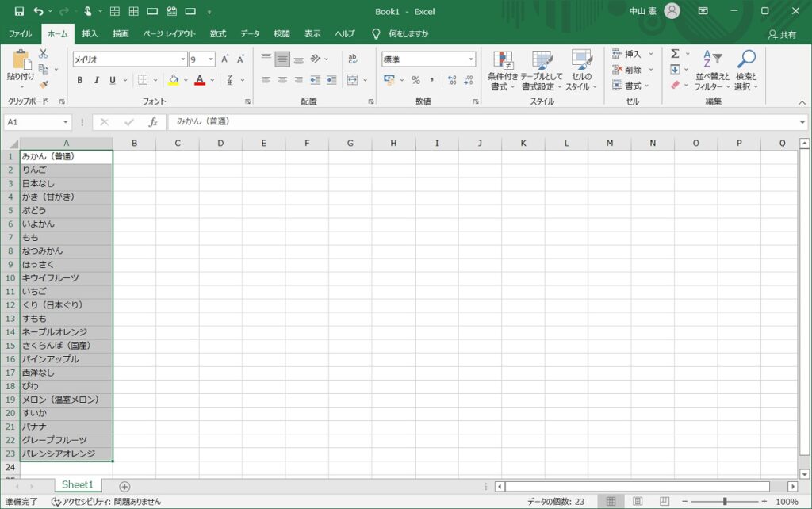Open the font size dropdown
Image resolution: width=812 pixels, height=509 pixels.
tap(211, 59)
